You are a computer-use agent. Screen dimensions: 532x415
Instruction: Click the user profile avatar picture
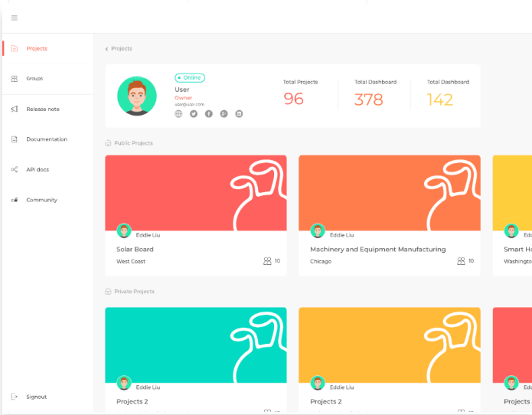(x=137, y=96)
